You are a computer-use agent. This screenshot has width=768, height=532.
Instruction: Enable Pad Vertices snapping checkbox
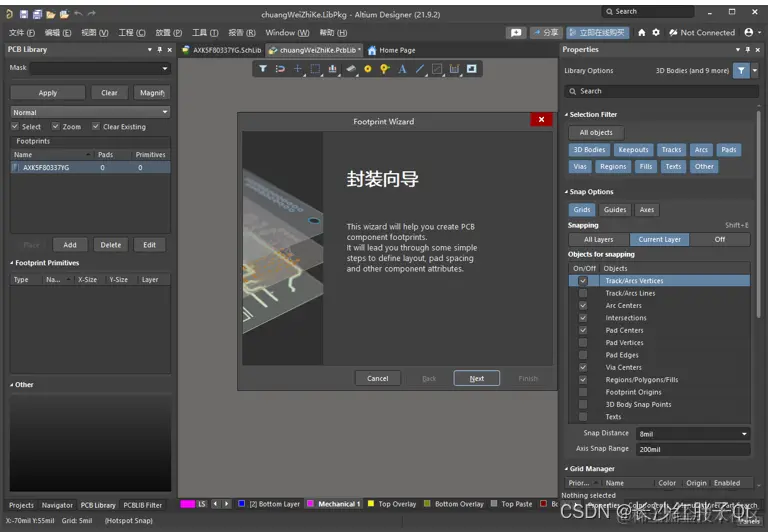click(583, 342)
